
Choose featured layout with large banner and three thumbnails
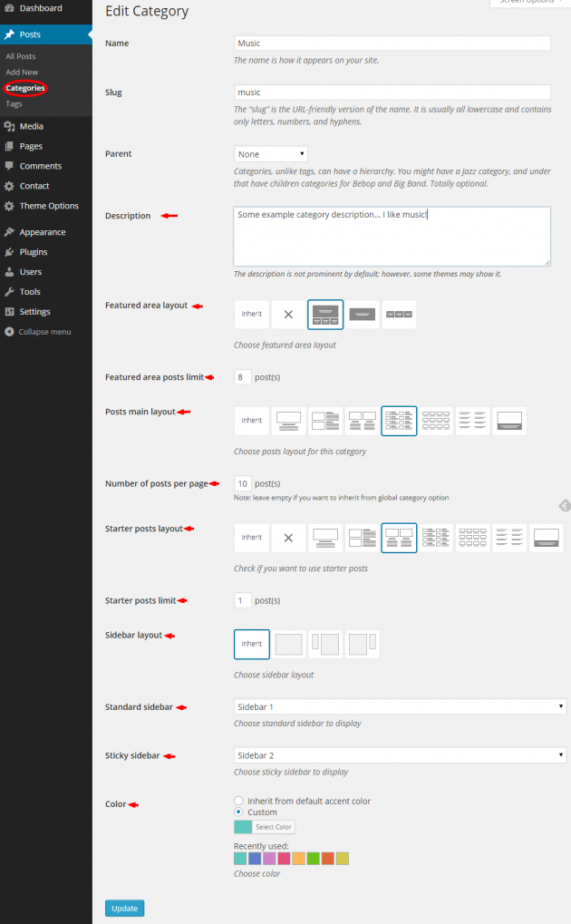coord(325,314)
